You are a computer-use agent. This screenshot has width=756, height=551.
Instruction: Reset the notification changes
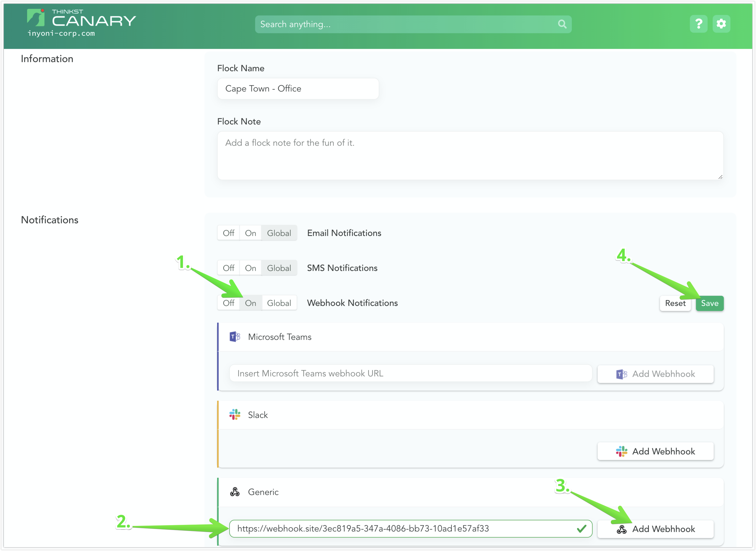pos(675,303)
